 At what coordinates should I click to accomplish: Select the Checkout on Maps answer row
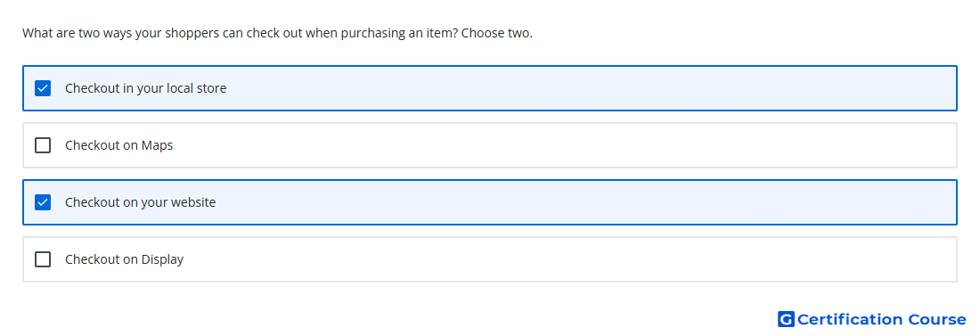pyautogui.click(x=490, y=145)
